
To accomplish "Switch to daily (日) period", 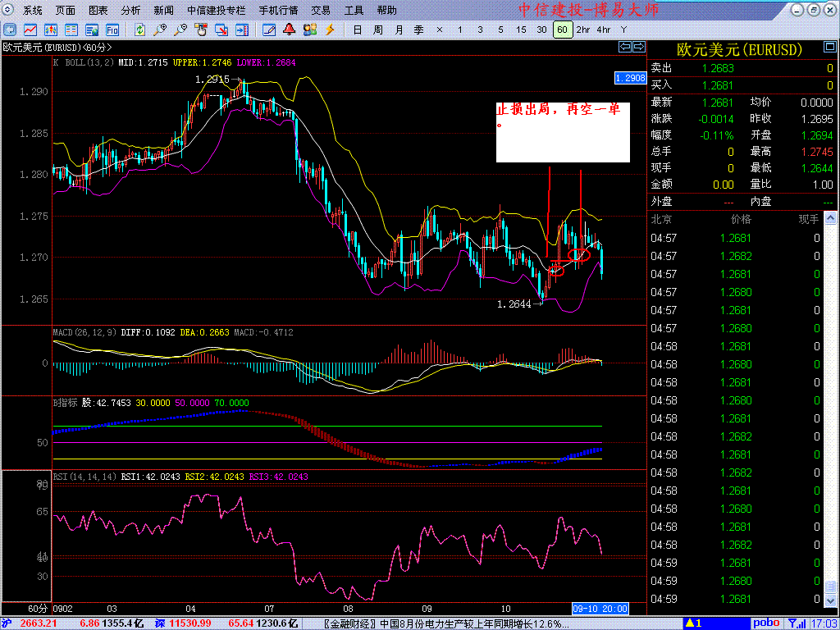I will (x=358, y=30).
